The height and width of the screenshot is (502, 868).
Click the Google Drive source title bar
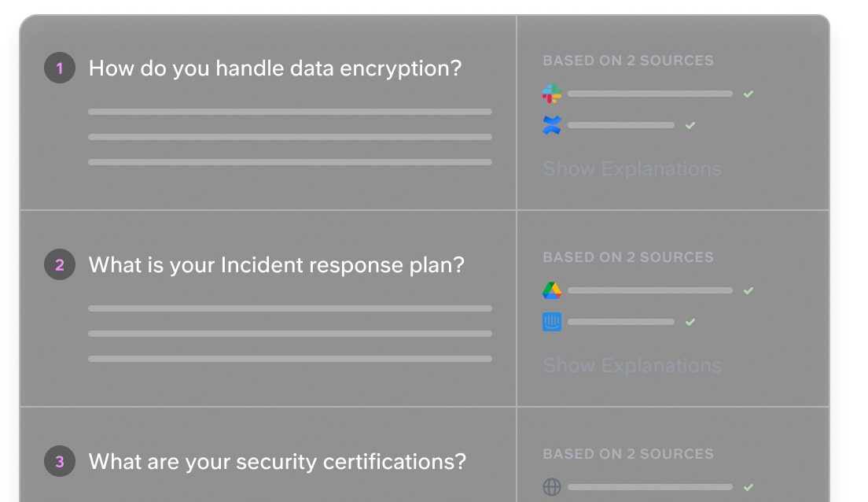[x=650, y=290]
